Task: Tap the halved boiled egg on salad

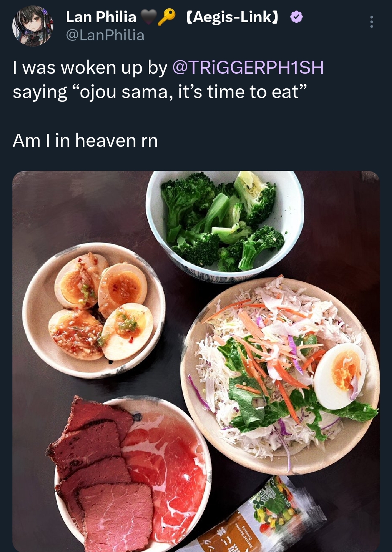Action: coord(340,376)
